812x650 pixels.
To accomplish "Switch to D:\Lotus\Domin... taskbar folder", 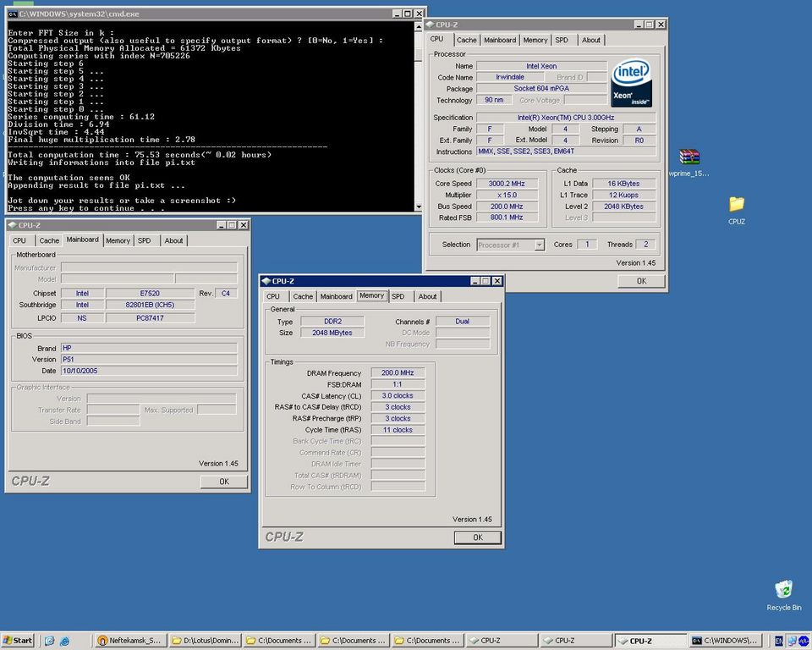I will click(205, 641).
